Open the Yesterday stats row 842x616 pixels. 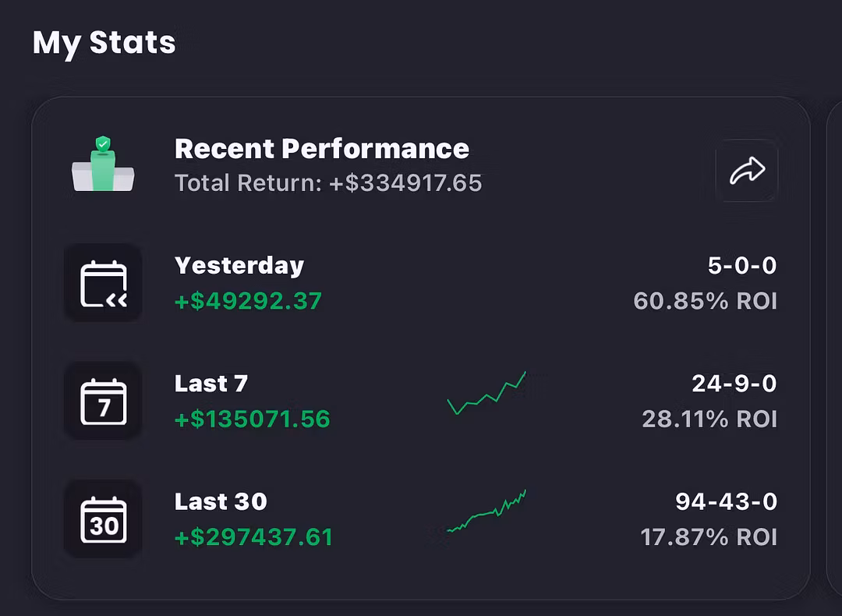420,282
